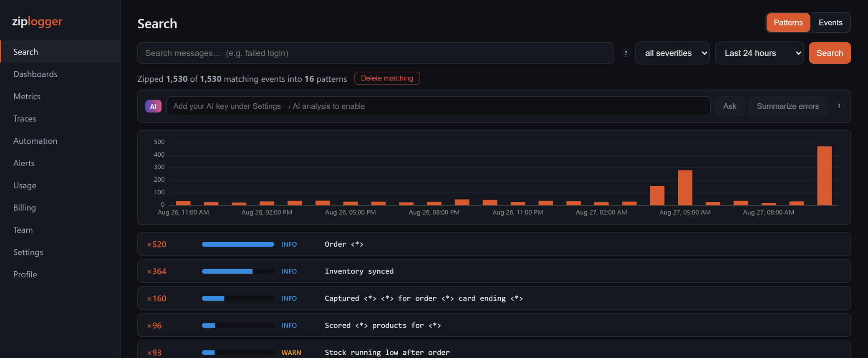Open the all severities dropdown
Viewport: 868px width, 358px height.
672,53
